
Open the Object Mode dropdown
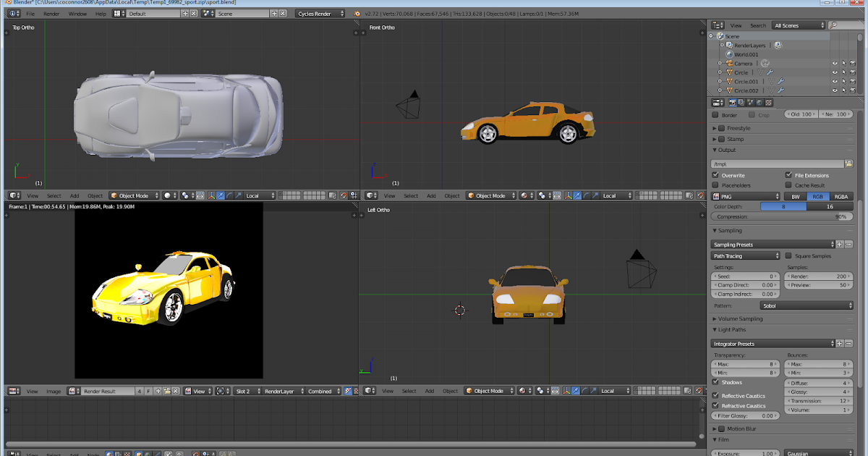tap(135, 195)
